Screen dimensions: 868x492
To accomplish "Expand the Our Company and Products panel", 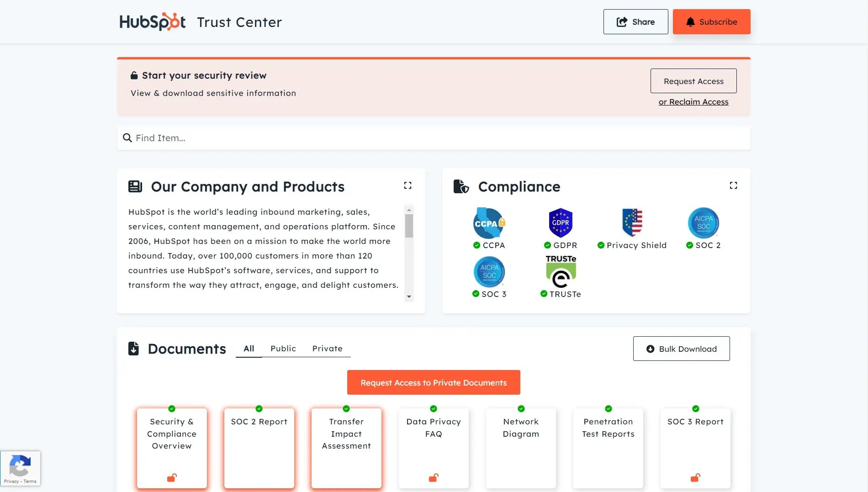I will click(x=408, y=185).
